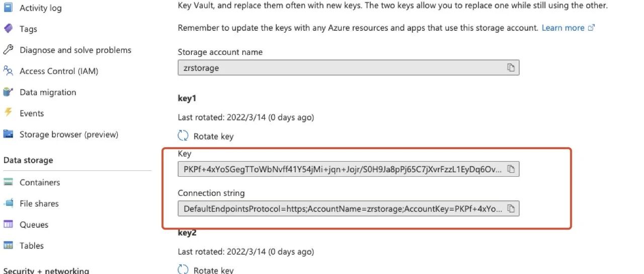Open the Activity log icon

8,8
